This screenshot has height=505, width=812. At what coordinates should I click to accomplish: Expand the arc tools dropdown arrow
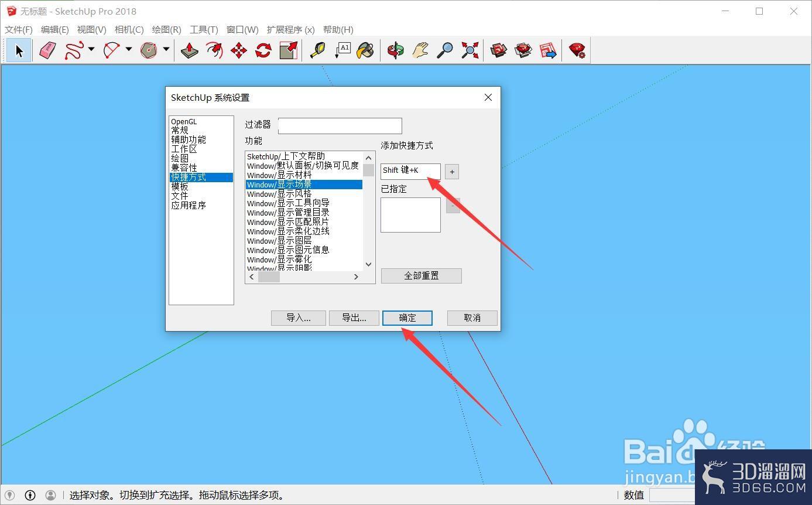[129, 50]
